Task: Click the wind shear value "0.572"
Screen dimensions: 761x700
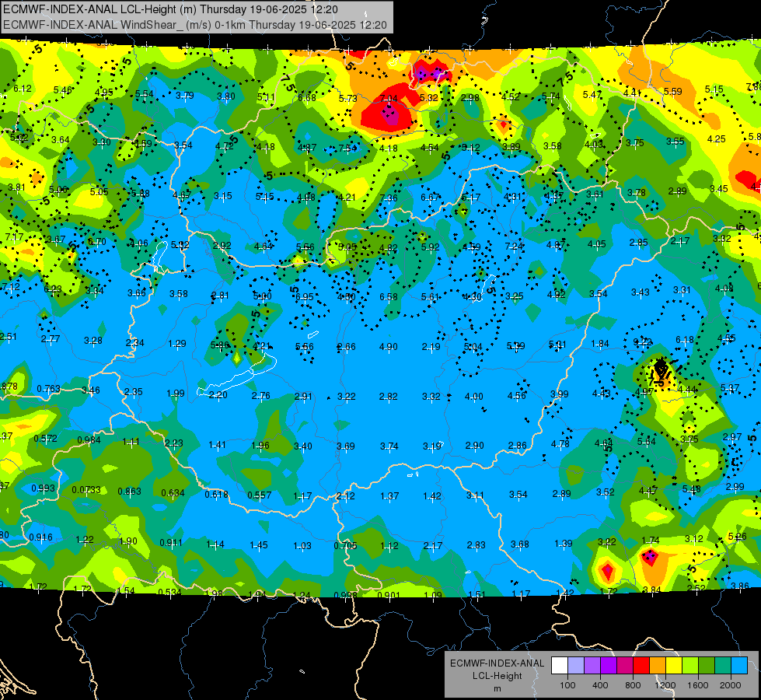Action: tap(45, 439)
